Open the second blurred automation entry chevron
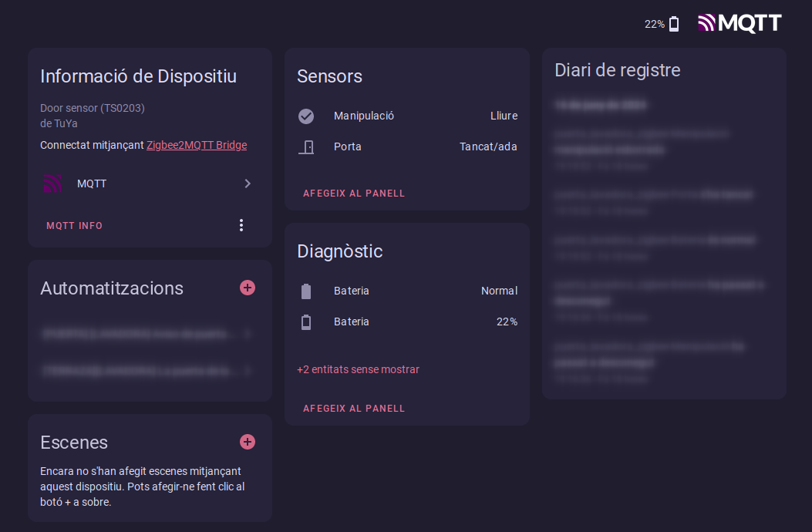The height and width of the screenshot is (532, 812). (247, 371)
